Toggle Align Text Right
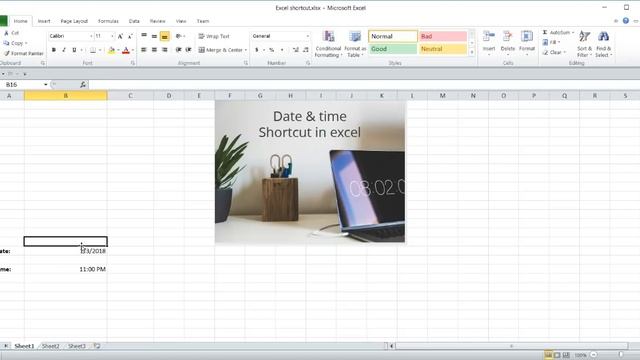 pyautogui.click(x=164, y=50)
